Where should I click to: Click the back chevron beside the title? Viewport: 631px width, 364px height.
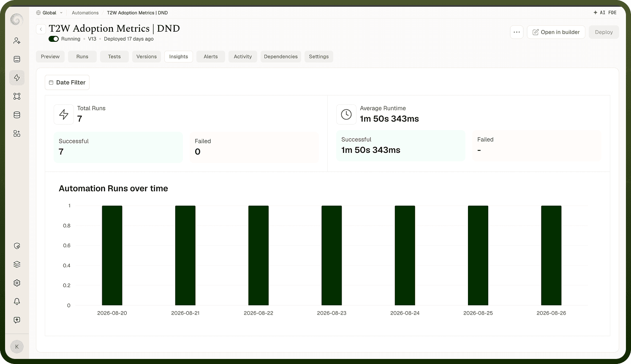[41, 29]
